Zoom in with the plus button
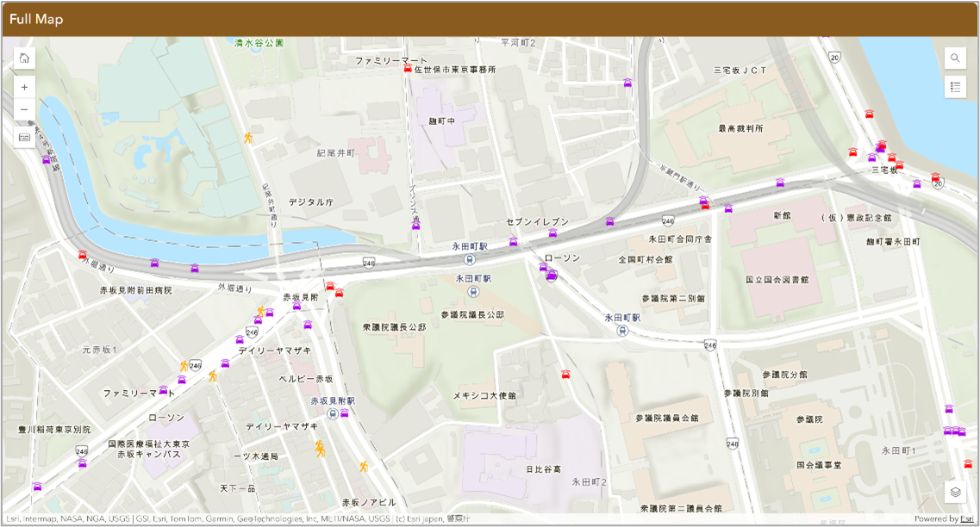The width and height of the screenshot is (980, 527). pyautogui.click(x=24, y=87)
